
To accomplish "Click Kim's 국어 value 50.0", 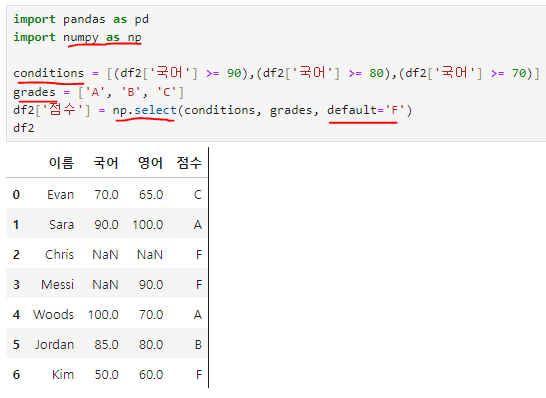I will tap(107, 375).
